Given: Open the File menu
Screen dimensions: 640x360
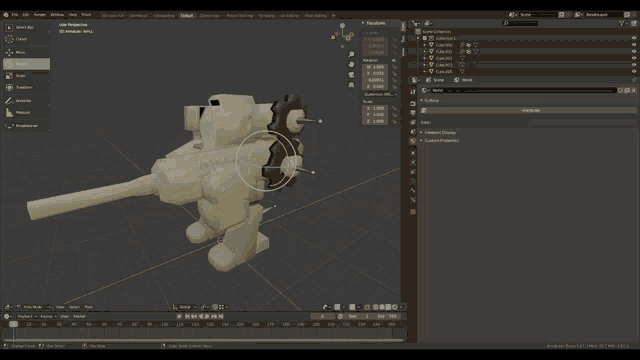Looking at the screenshot, I should [15, 15].
